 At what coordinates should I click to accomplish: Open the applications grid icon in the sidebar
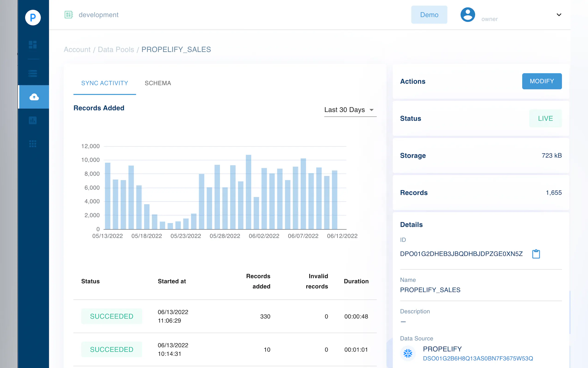coord(33,144)
